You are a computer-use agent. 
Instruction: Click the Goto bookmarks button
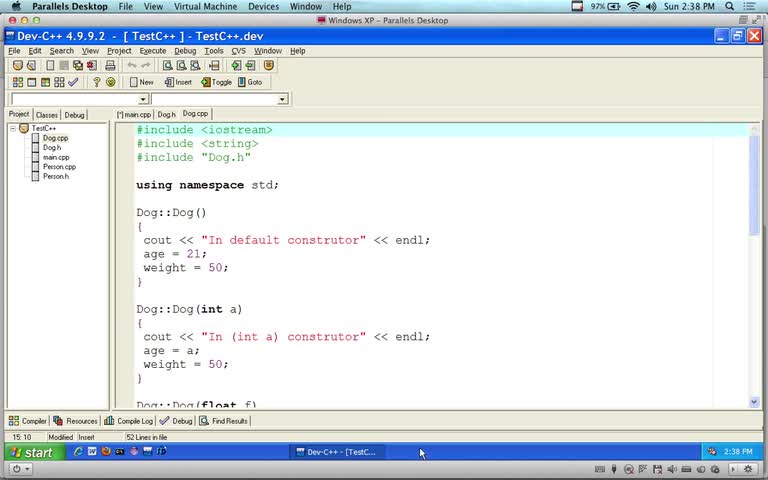[x=250, y=82]
